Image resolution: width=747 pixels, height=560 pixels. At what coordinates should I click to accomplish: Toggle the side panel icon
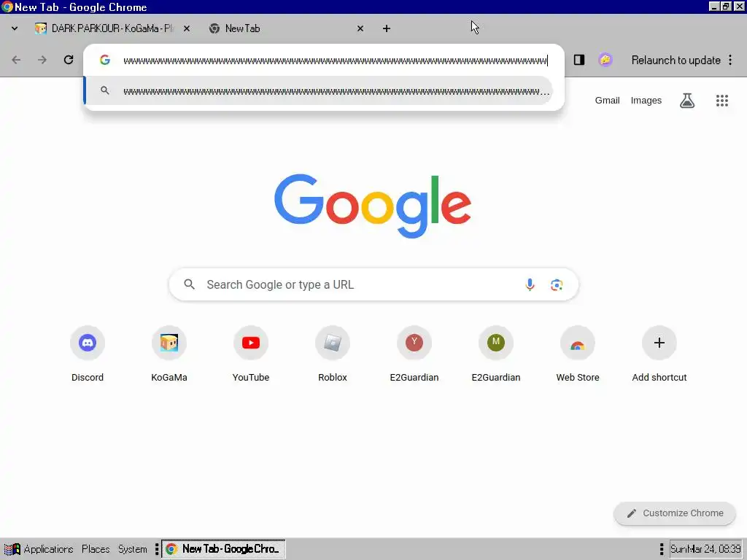tap(578, 60)
